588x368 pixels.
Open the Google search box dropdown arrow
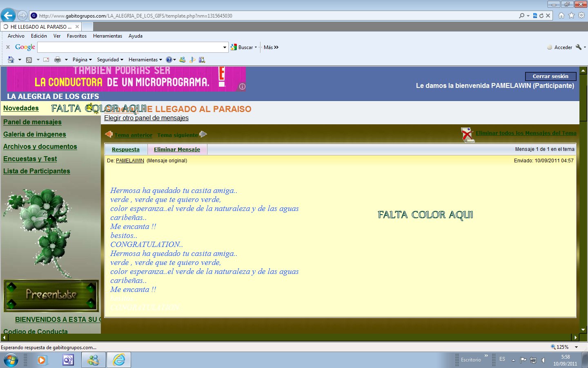[225, 47]
